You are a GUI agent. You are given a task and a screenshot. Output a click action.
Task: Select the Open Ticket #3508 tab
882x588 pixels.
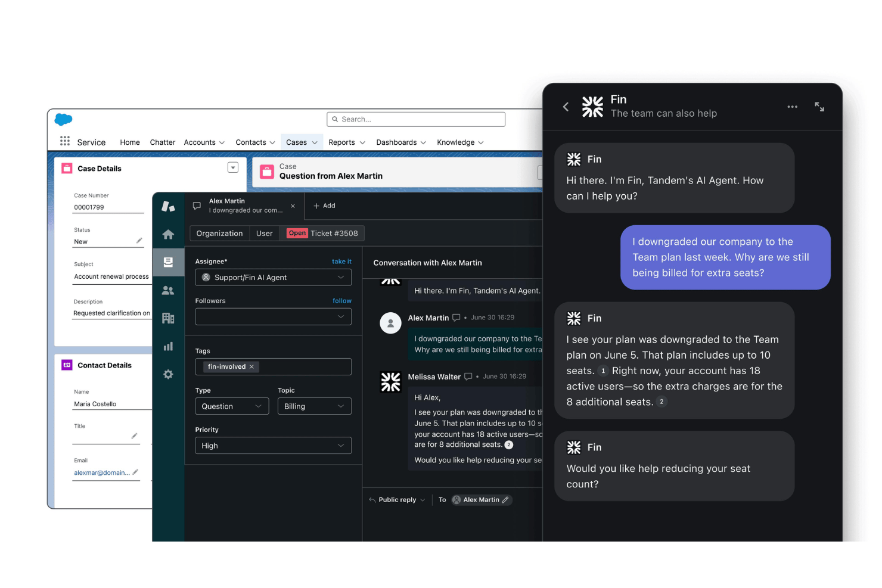[322, 234]
